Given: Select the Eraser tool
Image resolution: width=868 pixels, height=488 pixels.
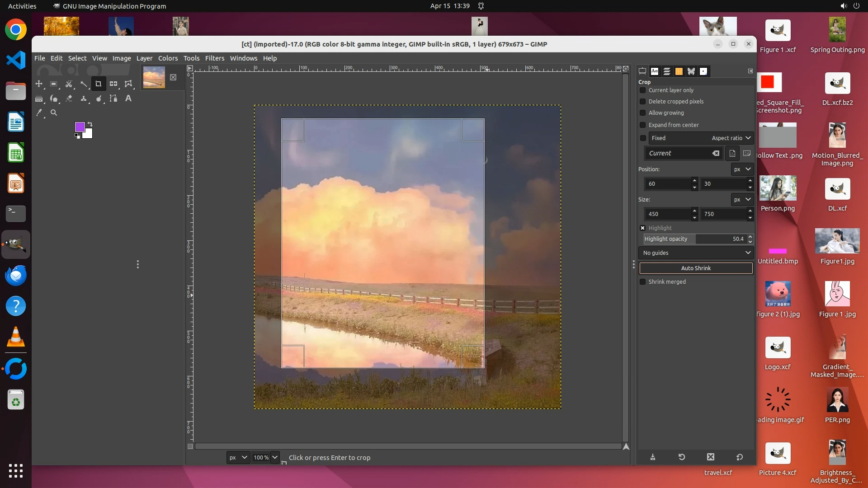Looking at the screenshot, I should (x=69, y=99).
